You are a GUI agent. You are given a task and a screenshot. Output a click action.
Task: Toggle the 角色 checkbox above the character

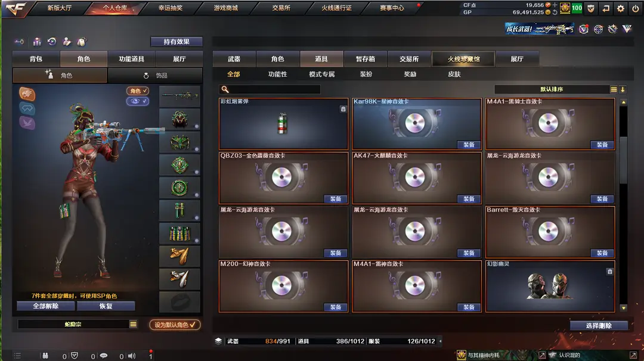[138, 91]
